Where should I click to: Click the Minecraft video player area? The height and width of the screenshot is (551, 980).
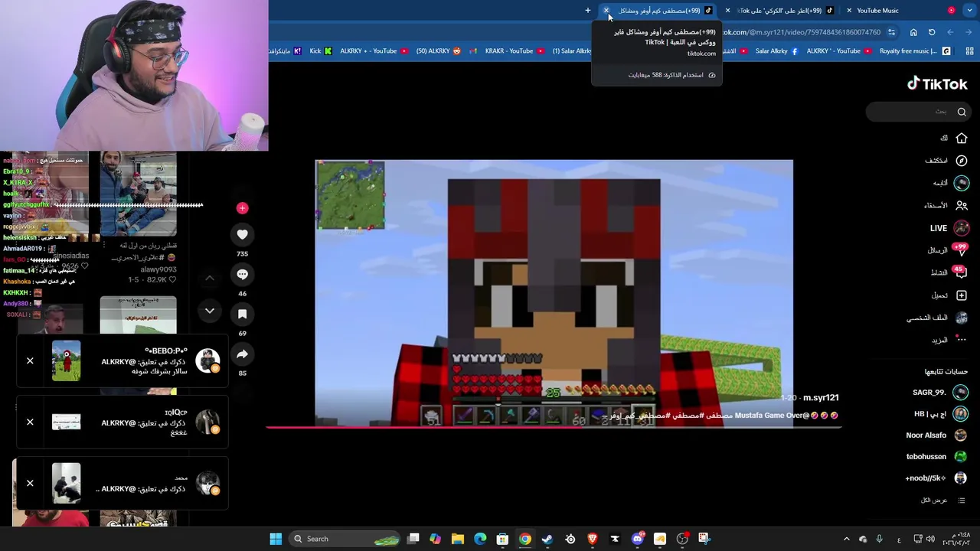554,293
